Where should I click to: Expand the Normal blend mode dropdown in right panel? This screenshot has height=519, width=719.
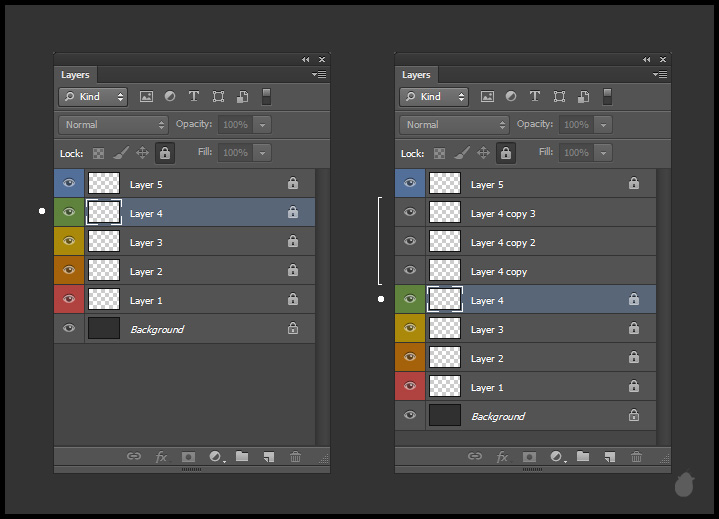pos(455,125)
